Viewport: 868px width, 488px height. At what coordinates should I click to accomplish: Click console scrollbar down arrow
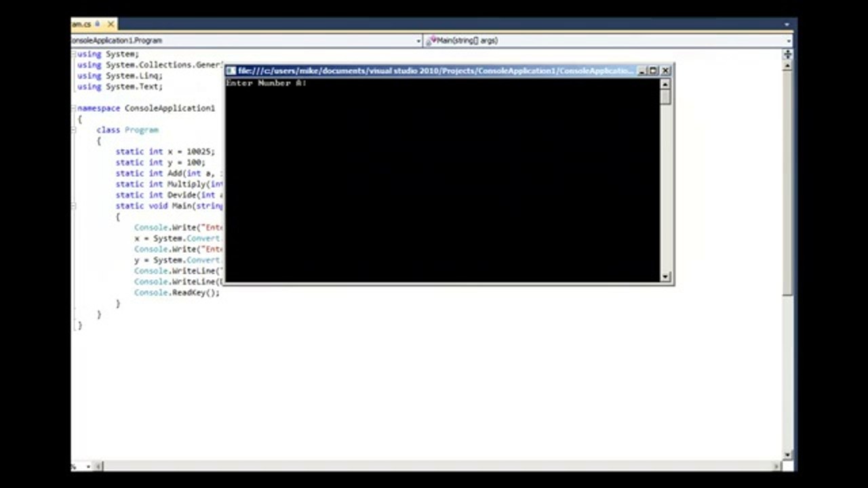point(665,276)
